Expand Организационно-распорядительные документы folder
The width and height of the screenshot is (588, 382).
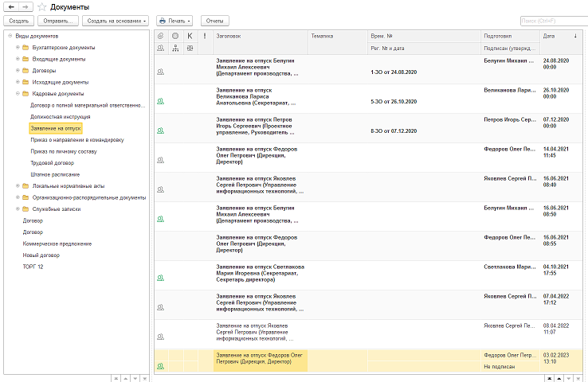(18, 197)
